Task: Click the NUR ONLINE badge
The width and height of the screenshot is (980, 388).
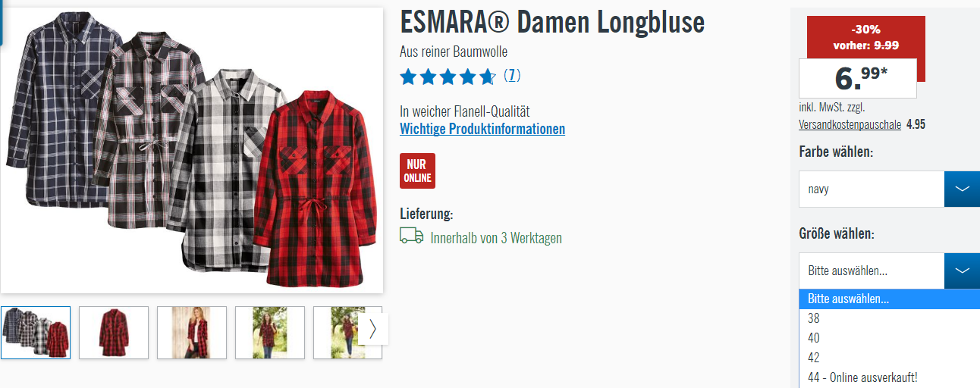Action: [417, 171]
